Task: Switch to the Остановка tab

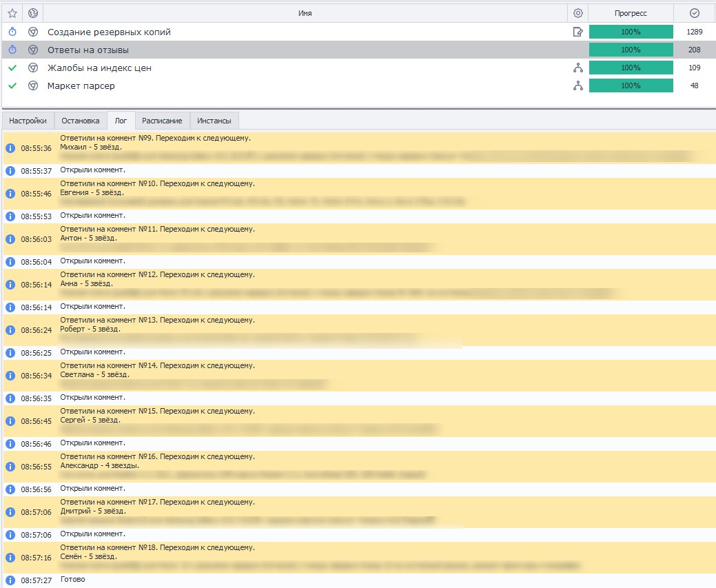Action: (x=81, y=121)
